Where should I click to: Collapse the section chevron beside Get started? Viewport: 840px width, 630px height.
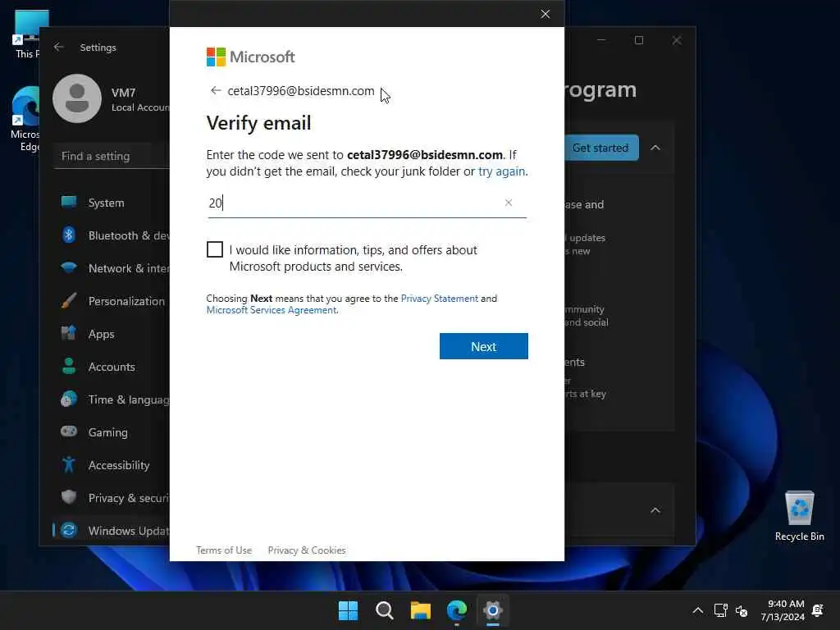[x=655, y=148]
